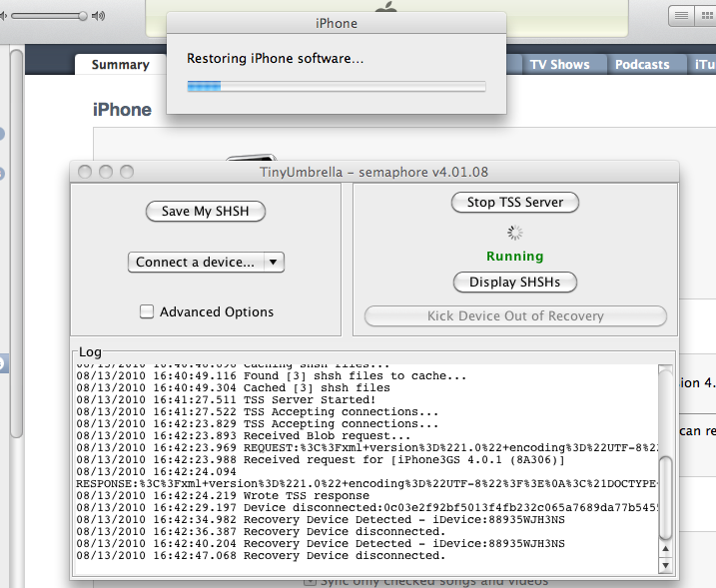Click the green Running status text
716x588 pixels.
pyautogui.click(x=515, y=257)
